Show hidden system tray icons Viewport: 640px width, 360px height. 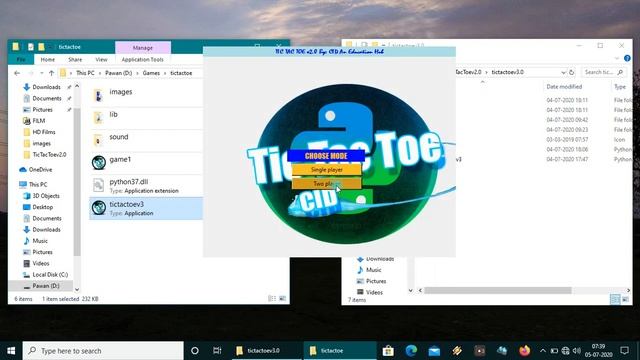click(x=542, y=351)
